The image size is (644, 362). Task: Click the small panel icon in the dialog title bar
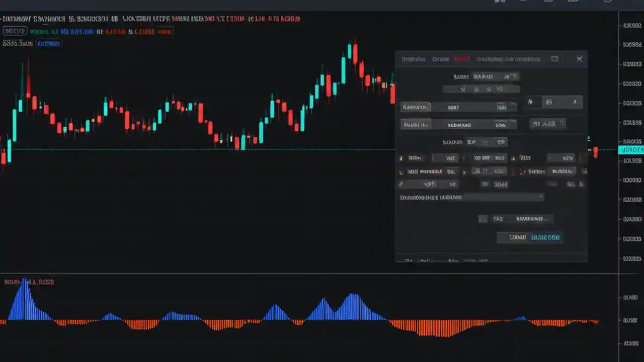tap(555, 59)
